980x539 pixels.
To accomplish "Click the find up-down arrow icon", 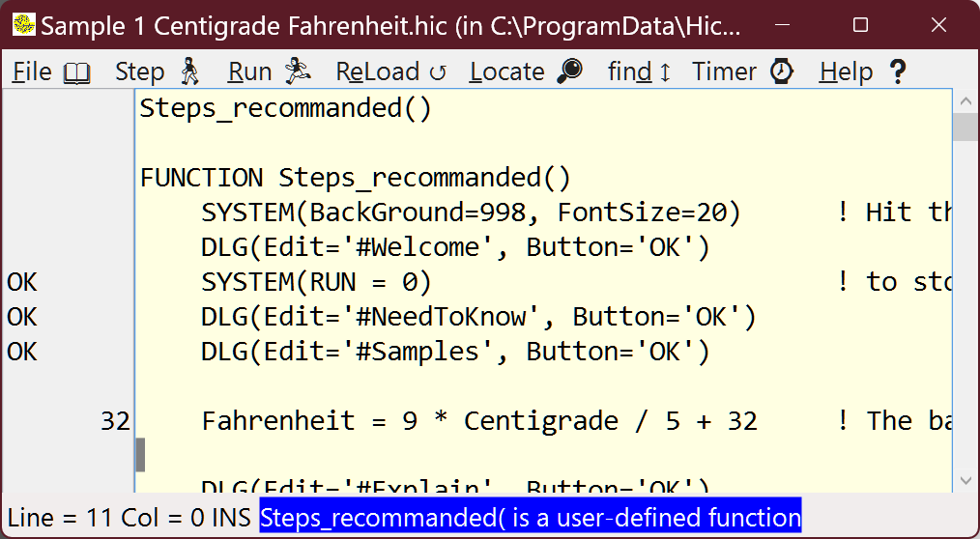I will point(665,72).
